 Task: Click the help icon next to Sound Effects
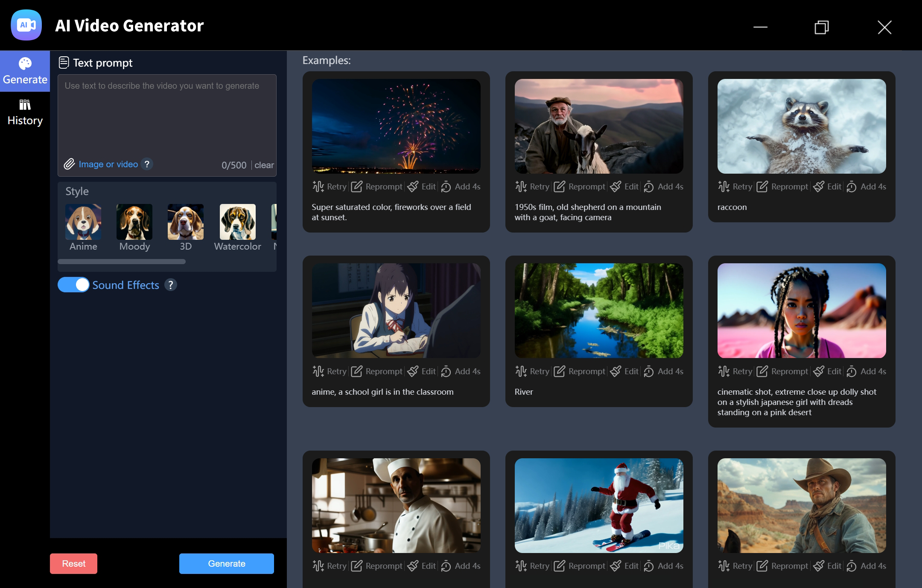(171, 285)
